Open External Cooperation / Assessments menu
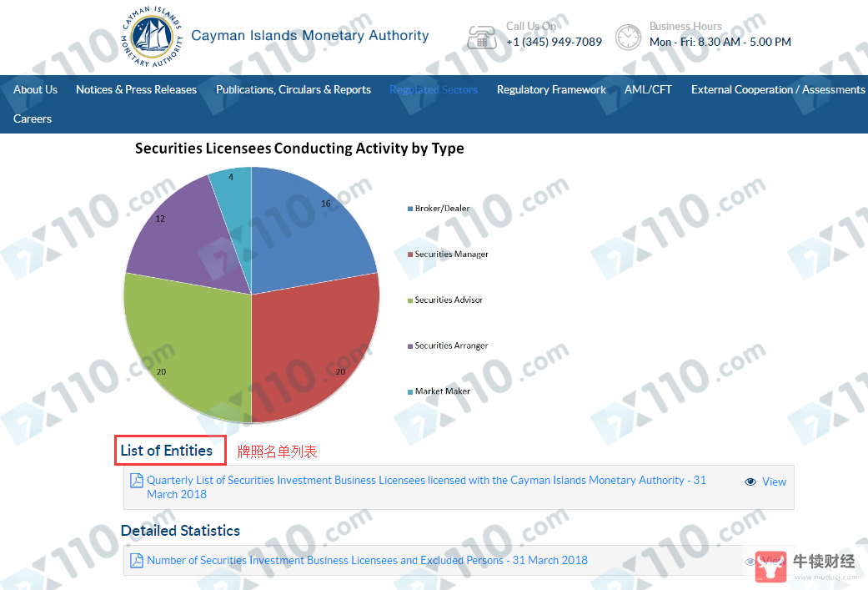The height and width of the screenshot is (590, 868). (x=778, y=90)
